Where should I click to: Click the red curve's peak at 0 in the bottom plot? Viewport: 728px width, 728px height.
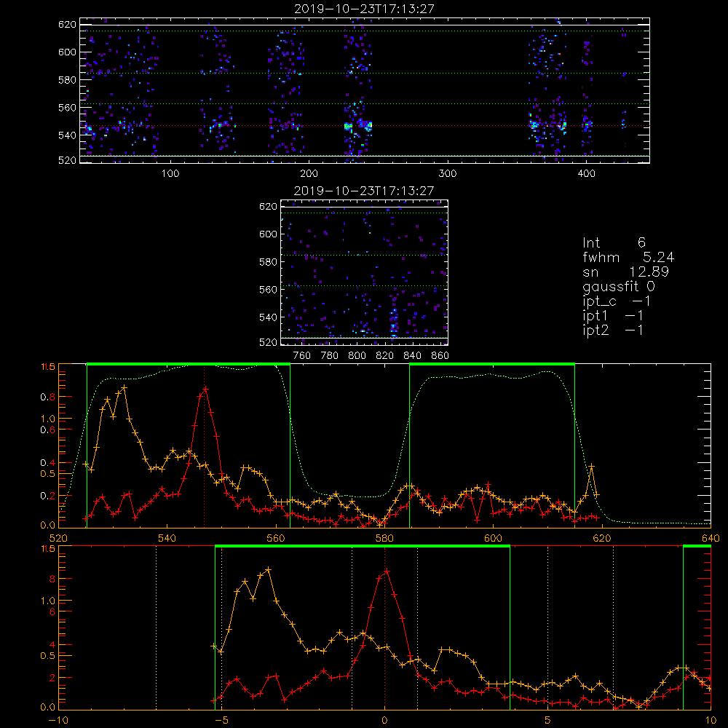click(387, 571)
